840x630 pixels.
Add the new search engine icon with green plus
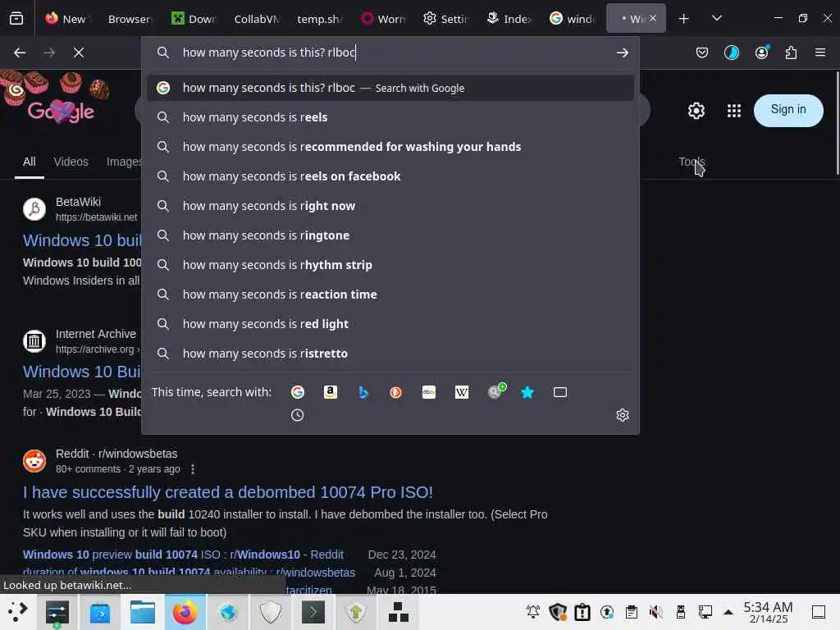tap(496, 391)
